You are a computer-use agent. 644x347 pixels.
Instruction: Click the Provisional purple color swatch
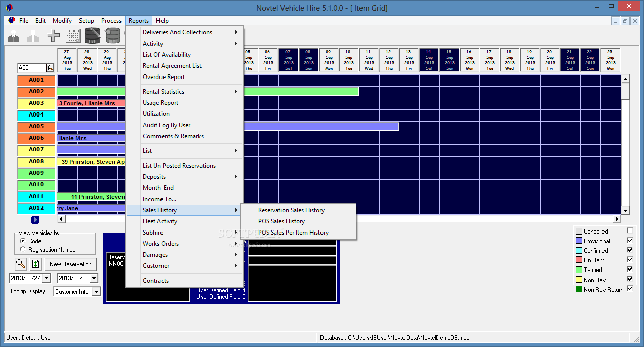579,241
